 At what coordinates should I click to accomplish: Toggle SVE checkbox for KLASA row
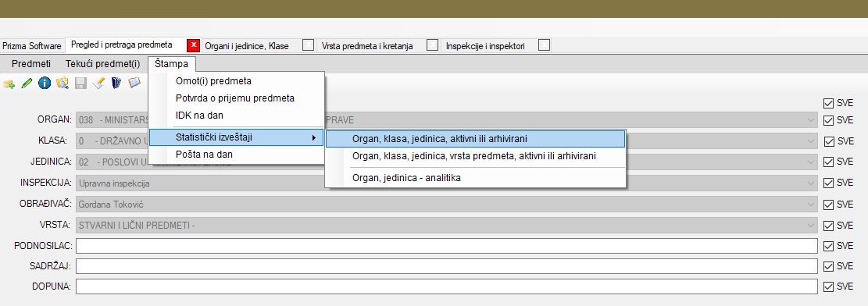coord(828,141)
